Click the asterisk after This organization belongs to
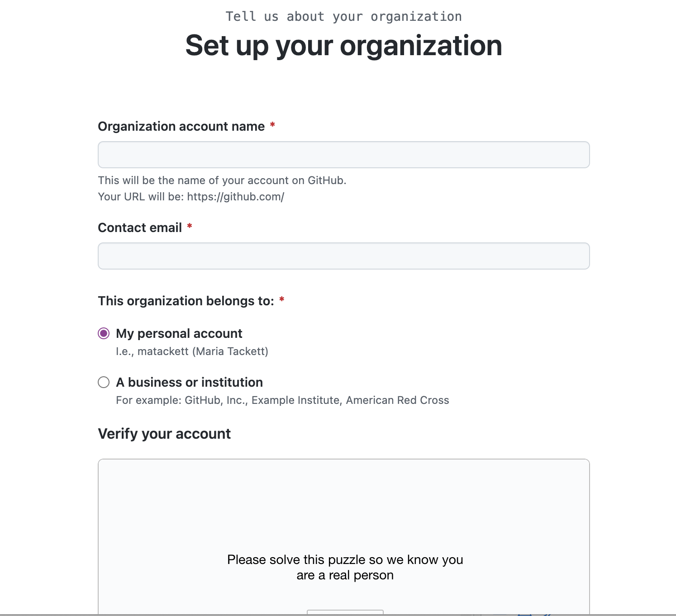 [x=282, y=300]
